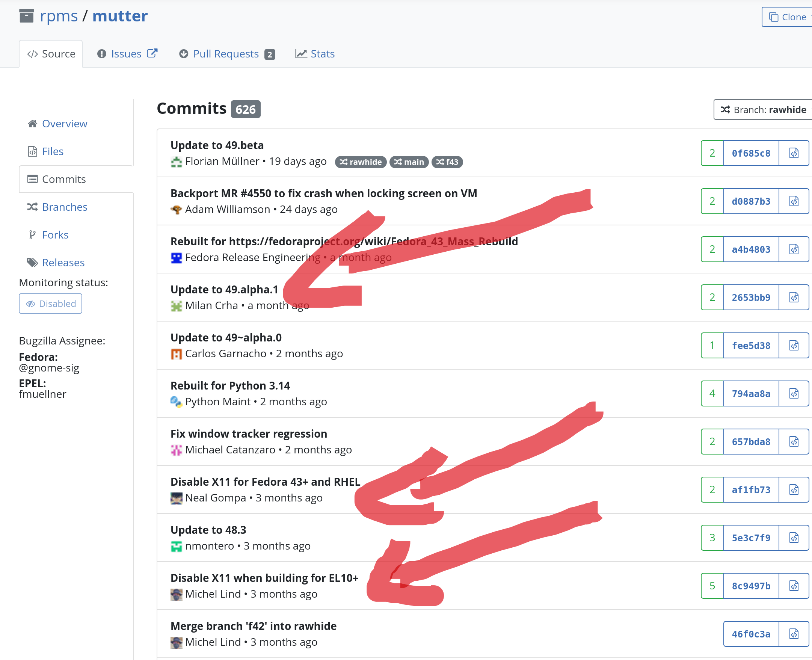This screenshot has width=812, height=660.
Task: Open the 'Rebuilt for Python 3.14' commit
Action: [x=230, y=385]
